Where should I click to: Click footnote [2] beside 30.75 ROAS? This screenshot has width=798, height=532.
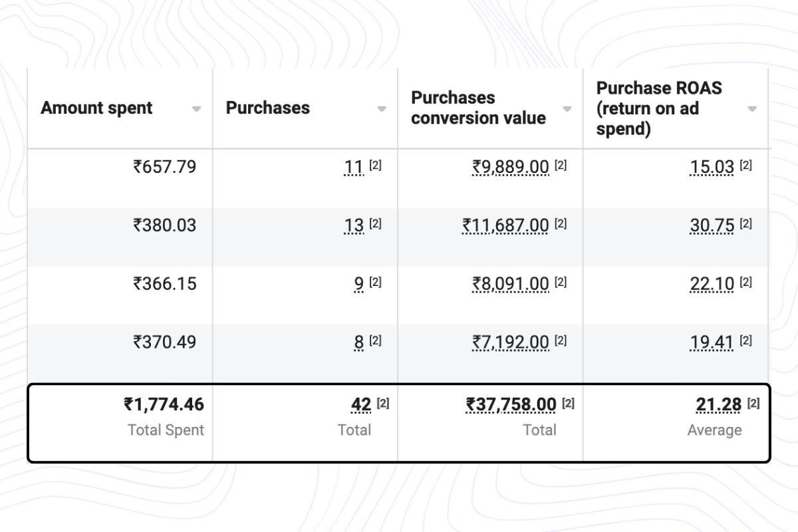(x=745, y=224)
